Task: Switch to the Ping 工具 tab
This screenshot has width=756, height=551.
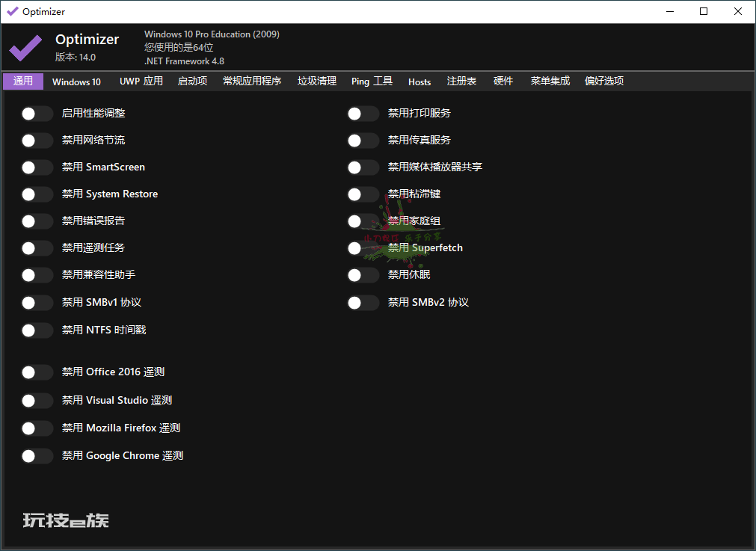Action: pos(372,81)
